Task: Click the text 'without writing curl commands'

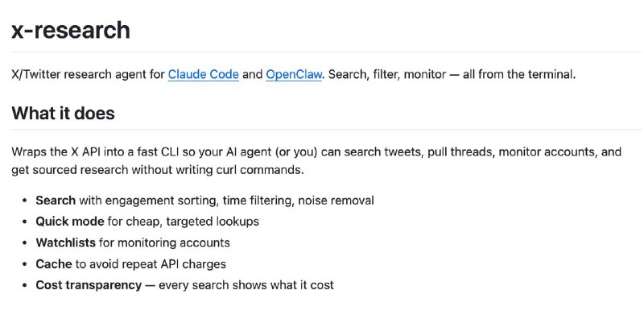Action: [x=217, y=170]
